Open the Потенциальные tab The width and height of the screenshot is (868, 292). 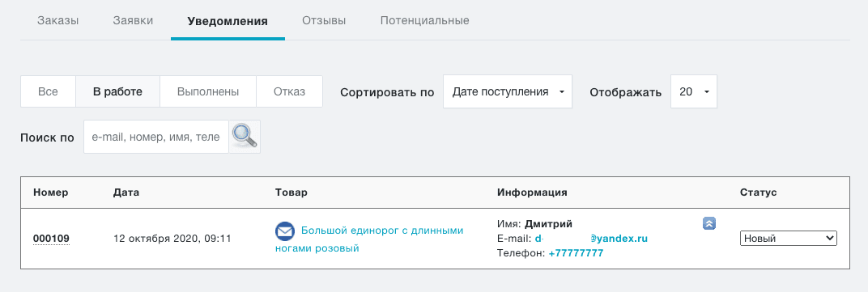pos(424,21)
